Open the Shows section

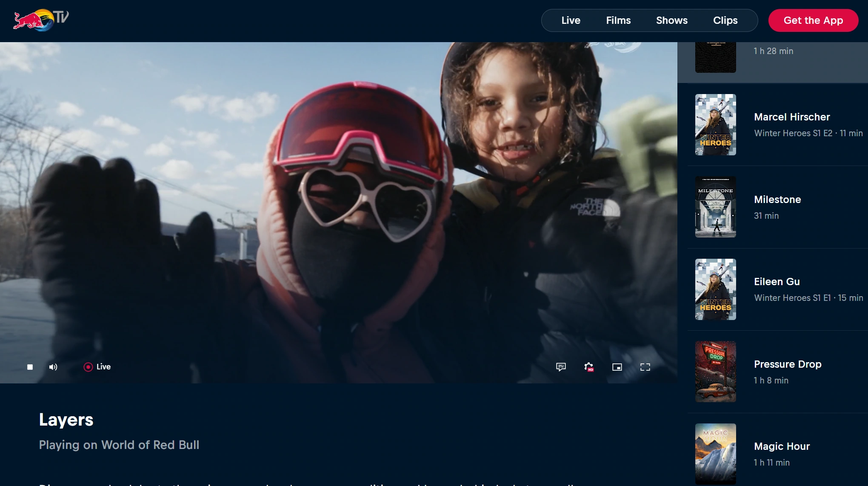(671, 20)
